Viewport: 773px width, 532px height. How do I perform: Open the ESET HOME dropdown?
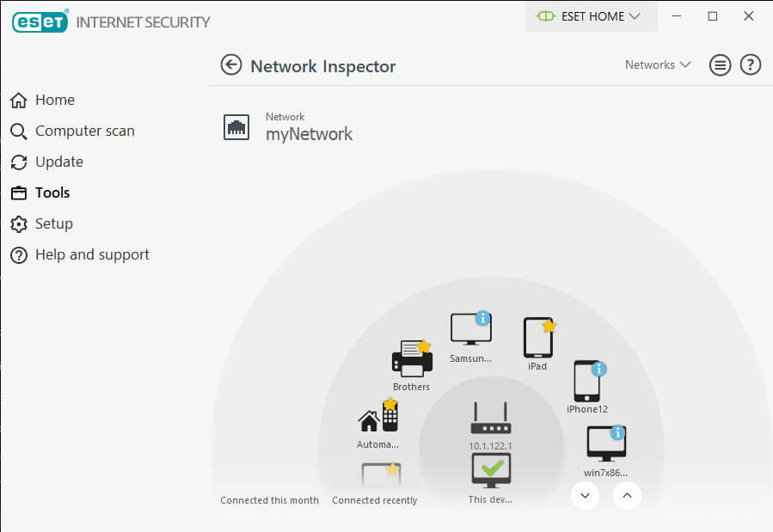(591, 16)
